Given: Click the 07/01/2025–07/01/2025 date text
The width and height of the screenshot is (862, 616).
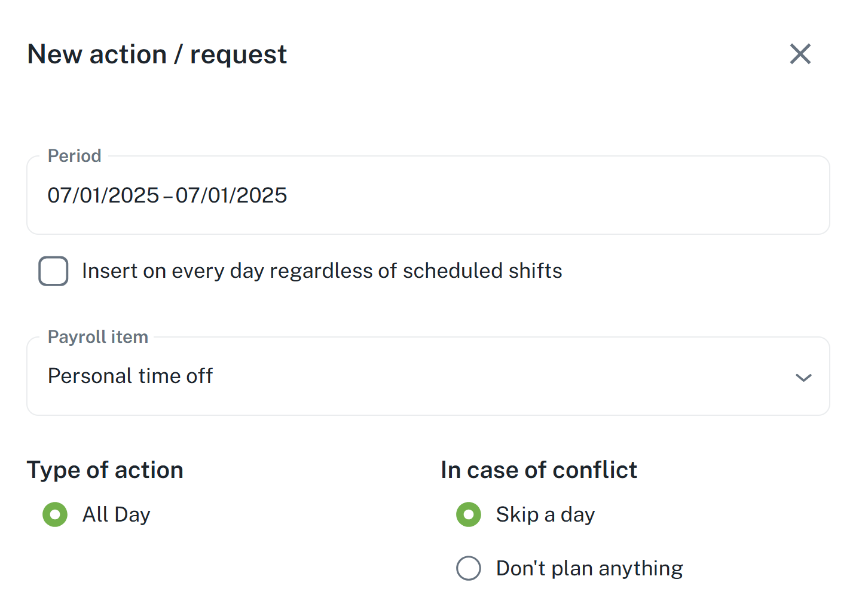Looking at the screenshot, I should (x=167, y=195).
